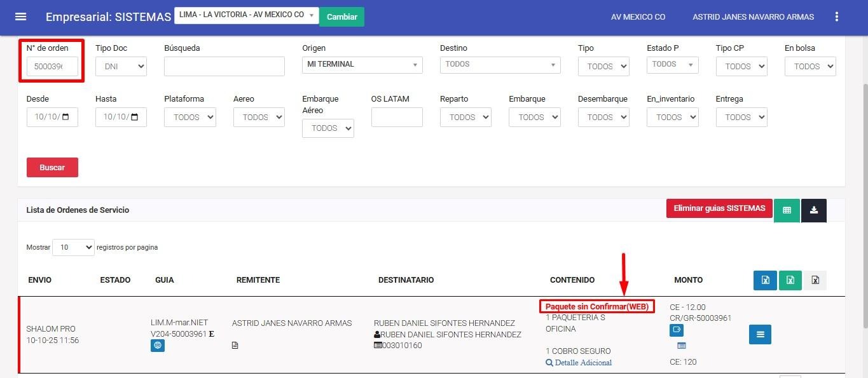Open the registros por pagina selector
868x378 pixels.
pyautogui.click(x=73, y=247)
